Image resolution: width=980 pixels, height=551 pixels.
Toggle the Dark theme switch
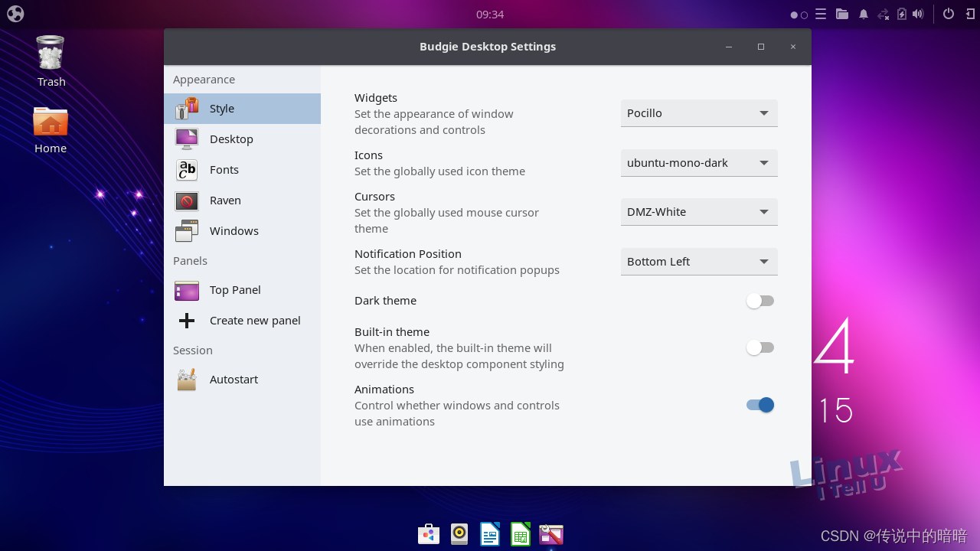point(760,301)
